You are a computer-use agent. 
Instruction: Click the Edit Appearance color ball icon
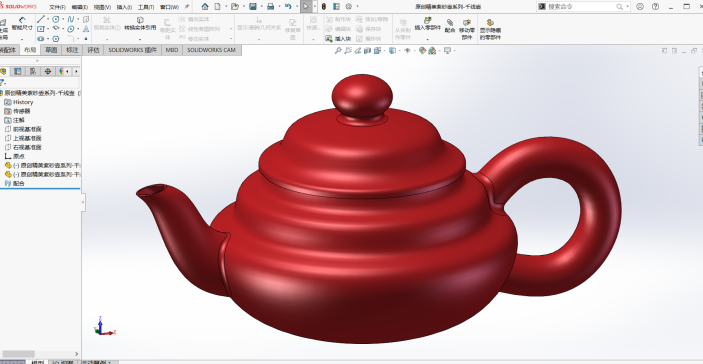pos(422,51)
